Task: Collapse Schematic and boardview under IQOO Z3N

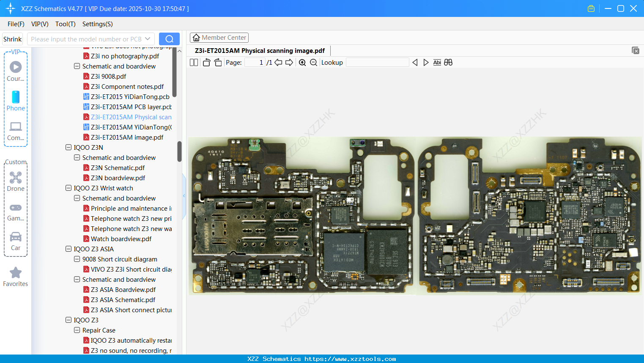Action: click(x=77, y=158)
